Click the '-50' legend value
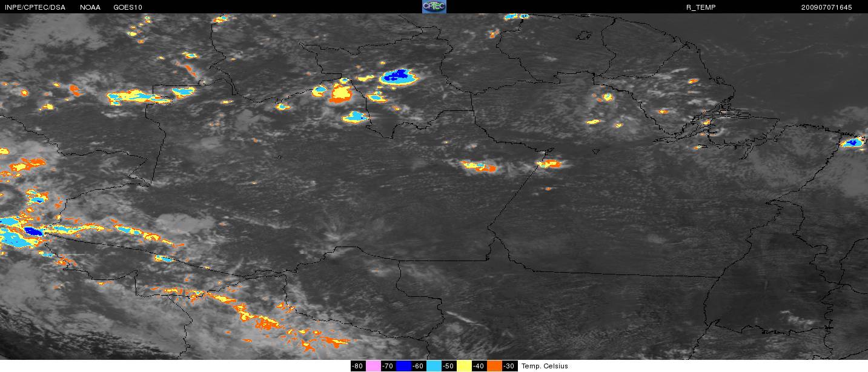The height and width of the screenshot is (372, 868). coord(448,366)
